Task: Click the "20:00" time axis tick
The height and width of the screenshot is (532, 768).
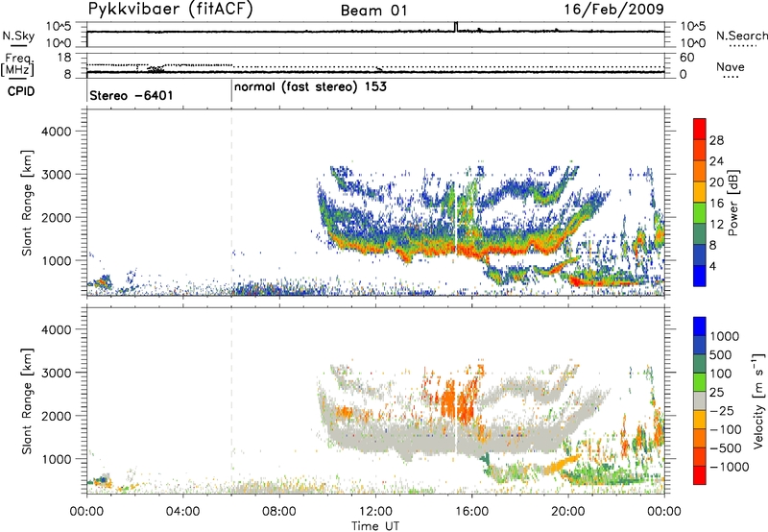Action: pos(568,512)
